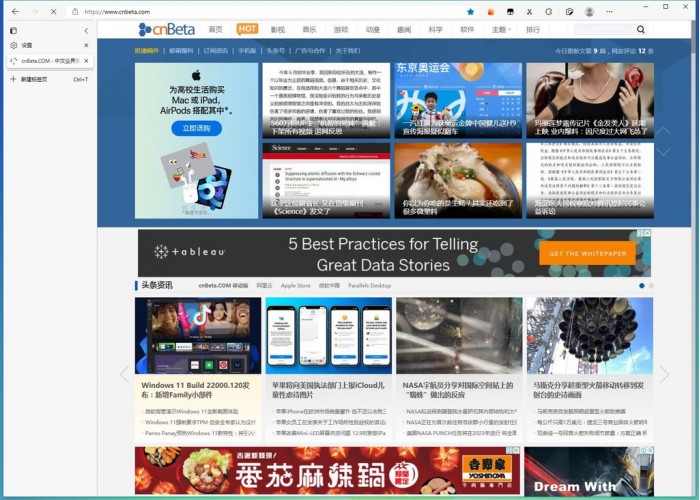
Task: Click the toolbar icon left of the profile avatar
Action: click(569, 12)
